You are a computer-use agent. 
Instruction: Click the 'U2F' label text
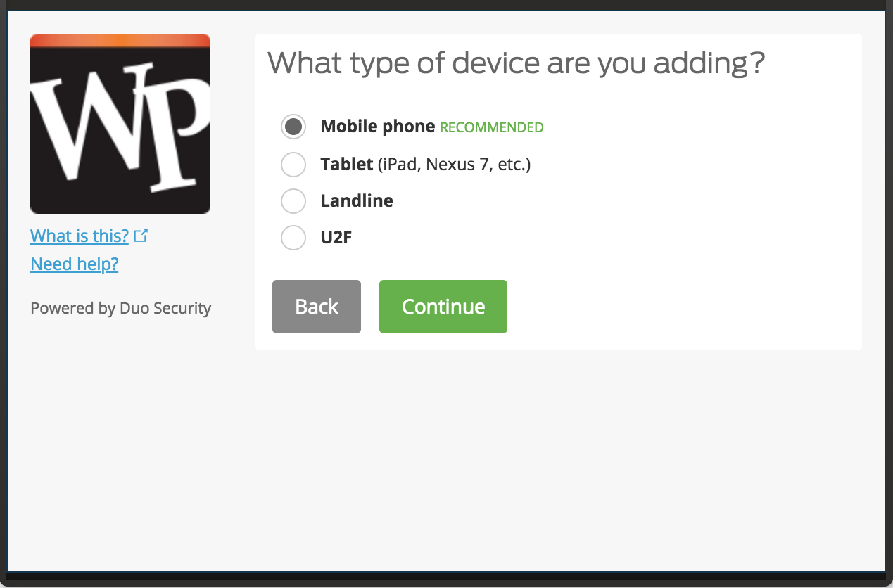(x=336, y=238)
